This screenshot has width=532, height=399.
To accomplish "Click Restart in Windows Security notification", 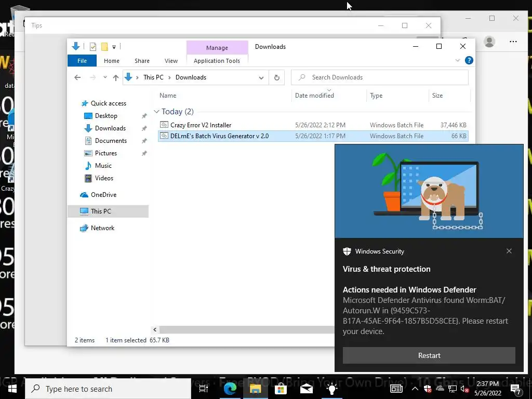I will pyautogui.click(x=429, y=355).
